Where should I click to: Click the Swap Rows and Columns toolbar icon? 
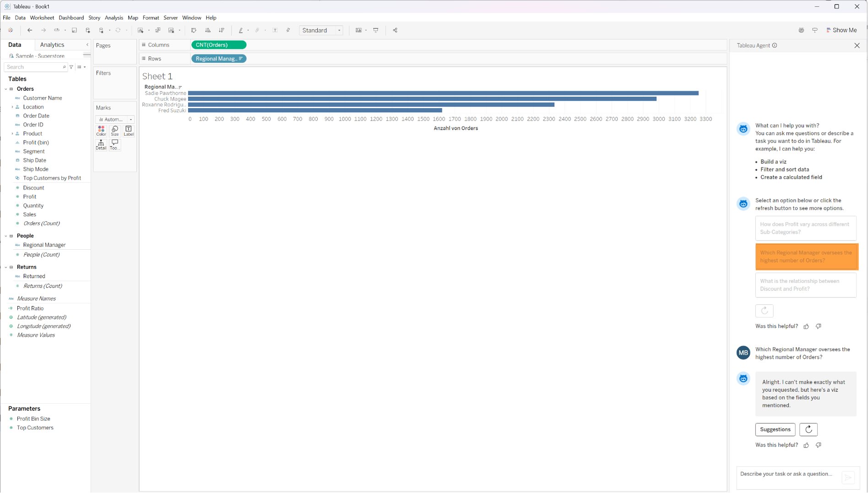click(194, 30)
